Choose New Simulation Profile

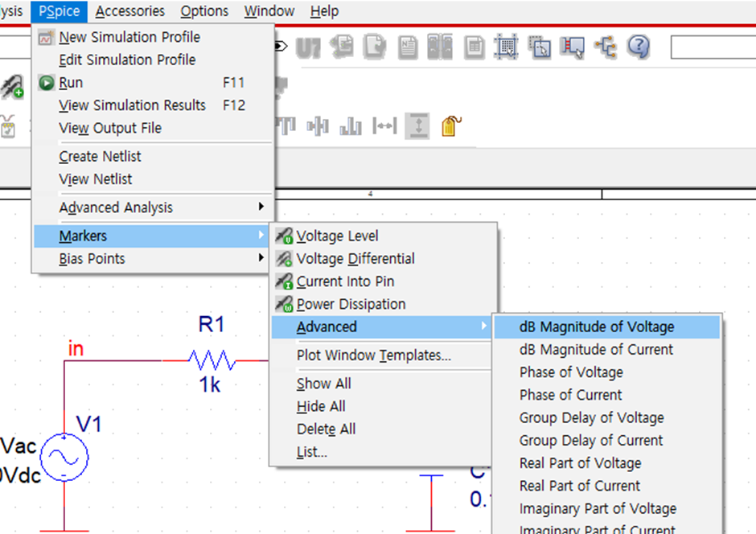[153, 37]
